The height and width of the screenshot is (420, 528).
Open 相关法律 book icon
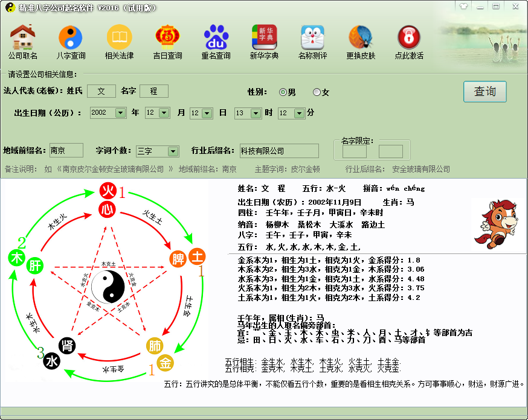(119, 37)
